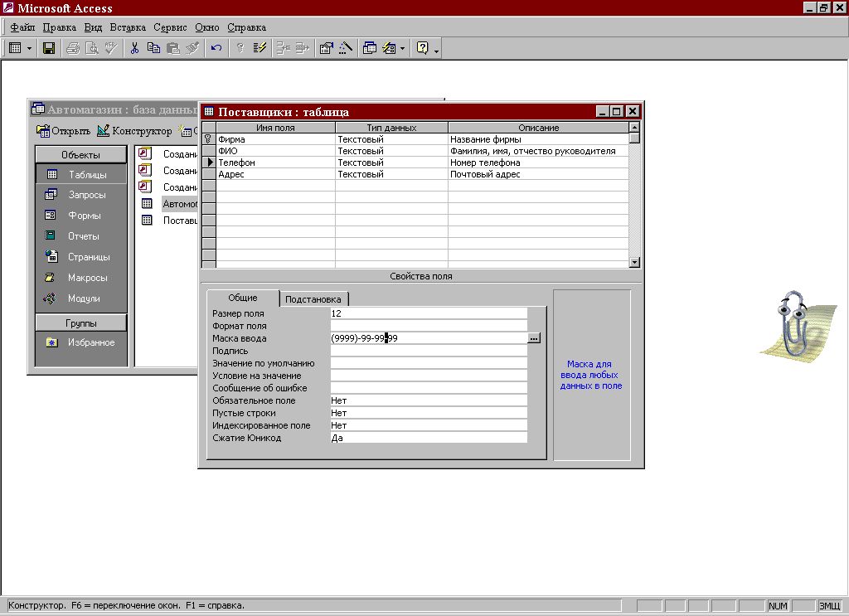The image size is (849, 616).
Task: Click the Database Window toolbar icon
Action: [370, 48]
